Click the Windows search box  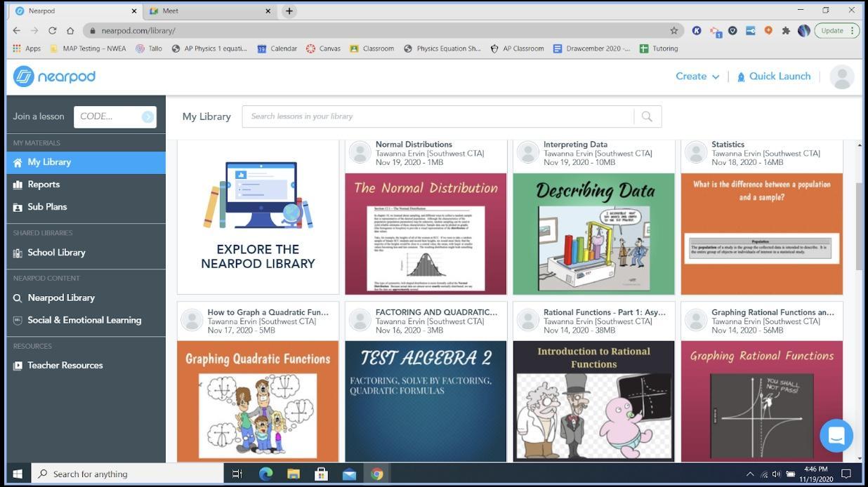[x=127, y=474]
